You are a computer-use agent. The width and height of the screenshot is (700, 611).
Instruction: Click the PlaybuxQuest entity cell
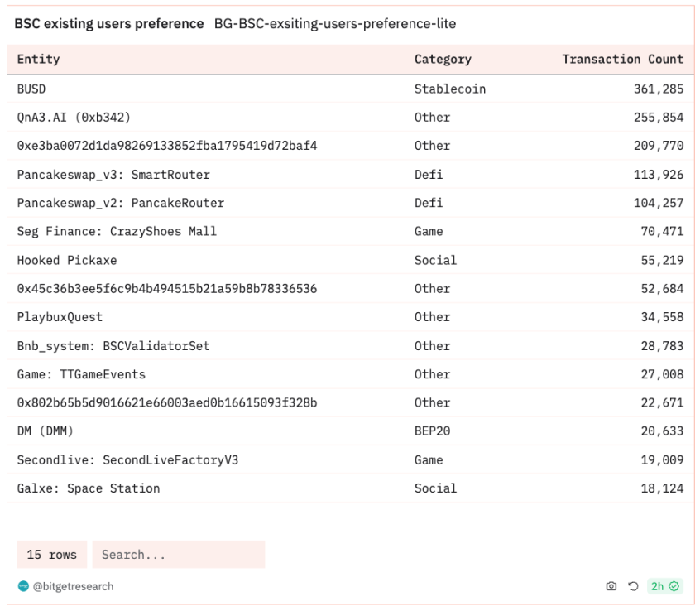point(60,317)
